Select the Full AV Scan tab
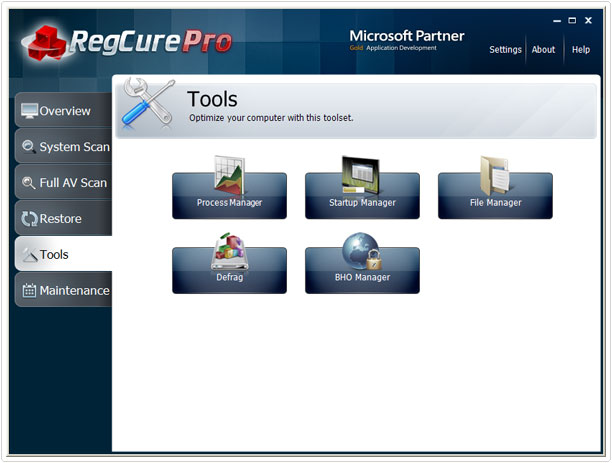The height and width of the screenshot is (463, 612). (63, 182)
